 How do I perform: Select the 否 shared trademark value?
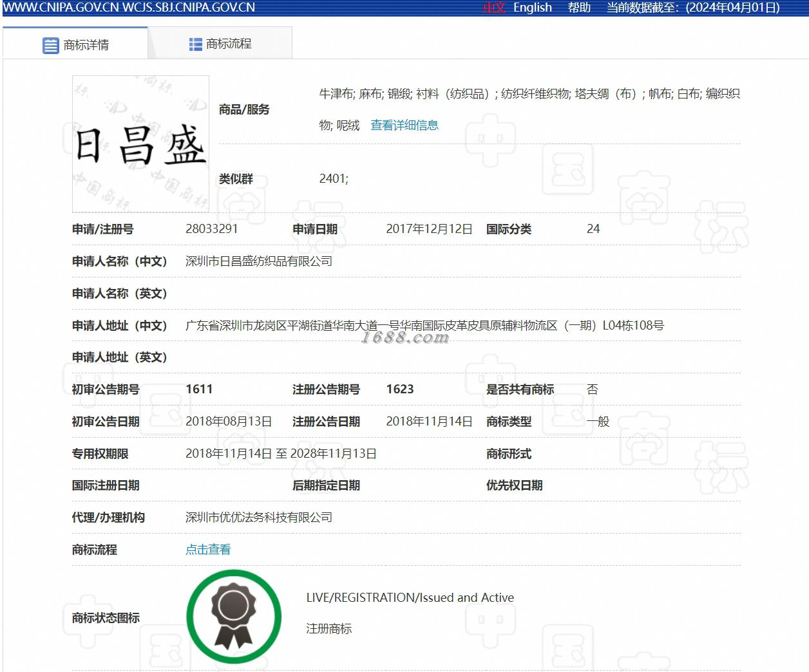click(593, 389)
